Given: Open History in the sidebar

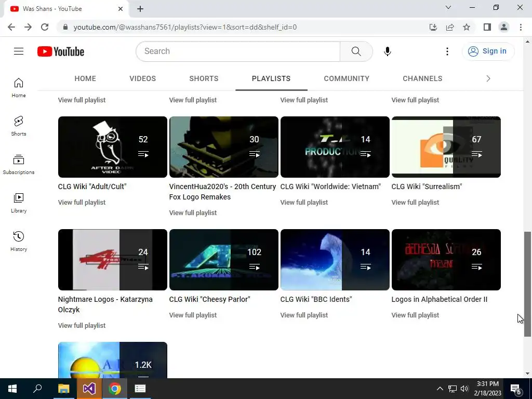Looking at the screenshot, I should click(x=19, y=241).
